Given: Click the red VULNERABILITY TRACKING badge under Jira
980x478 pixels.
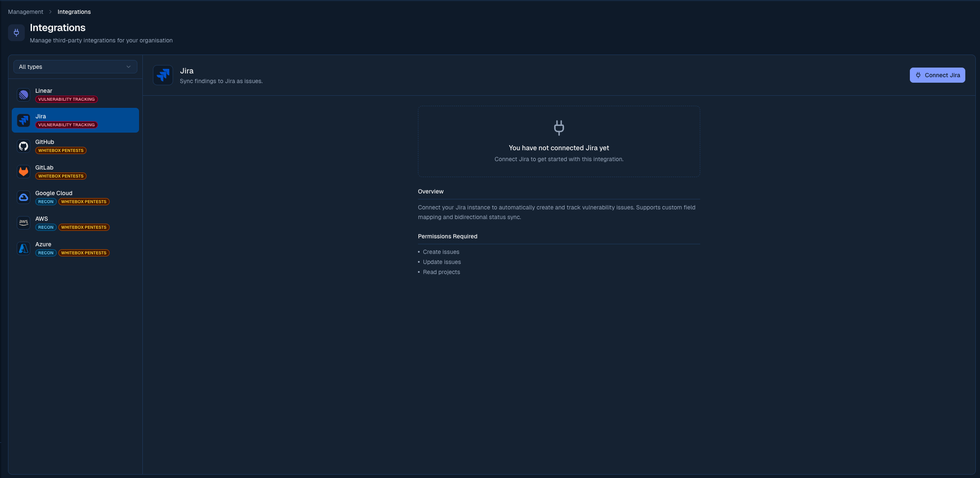Looking at the screenshot, I should click(x=66, y=125).
